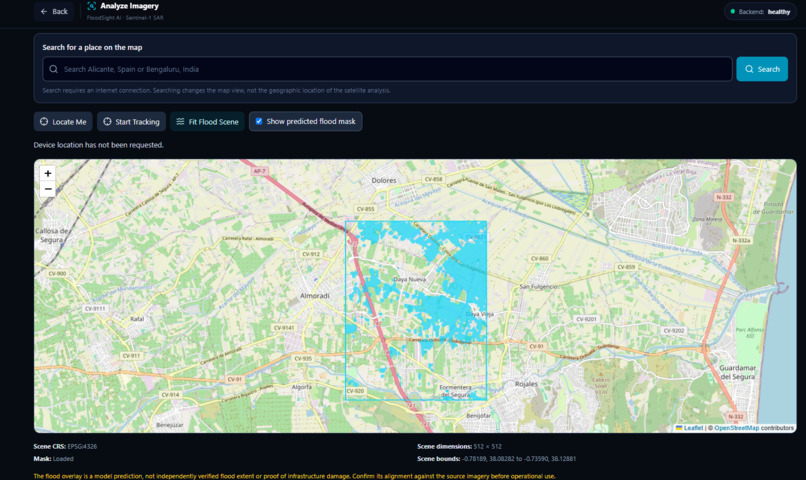This screenshot has height=480, width=806.
Task: Click the CV-860 road shield
Action: click(x=539, y=259)
